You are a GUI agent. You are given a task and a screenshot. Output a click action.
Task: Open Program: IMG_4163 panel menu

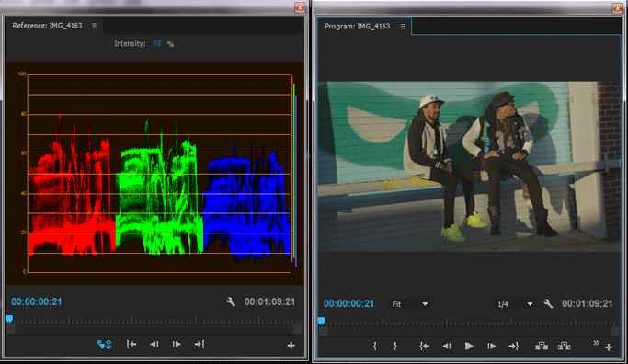pos(403,27)
